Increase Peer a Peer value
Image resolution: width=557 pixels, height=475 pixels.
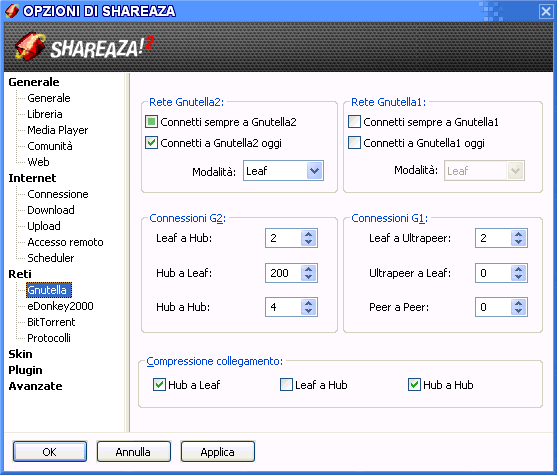pyautogui.click(x=519, y=303)
